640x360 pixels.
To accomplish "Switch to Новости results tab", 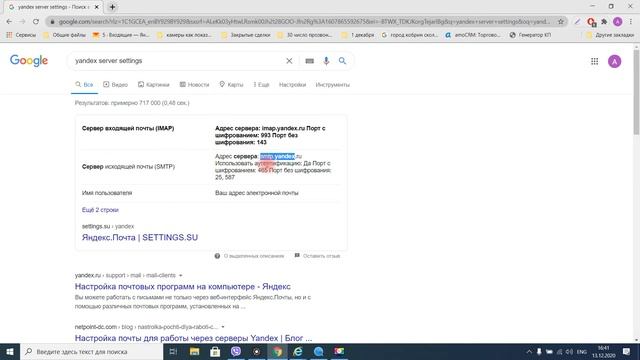I will [194, 84].
